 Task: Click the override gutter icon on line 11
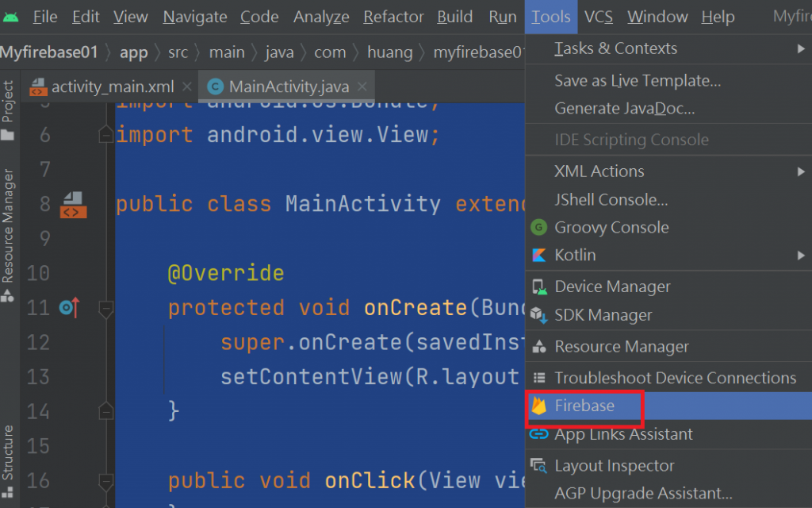pos(70,307)
